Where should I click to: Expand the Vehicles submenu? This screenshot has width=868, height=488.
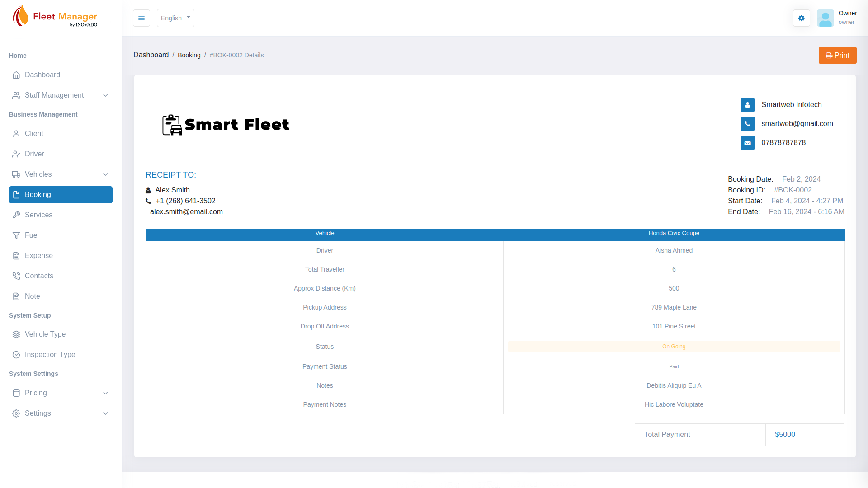(61, 174)
